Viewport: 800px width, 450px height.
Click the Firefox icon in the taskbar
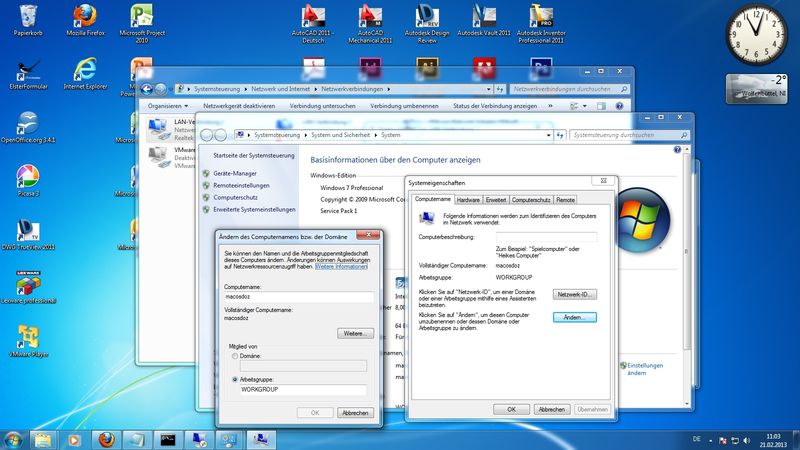point(107,438)
